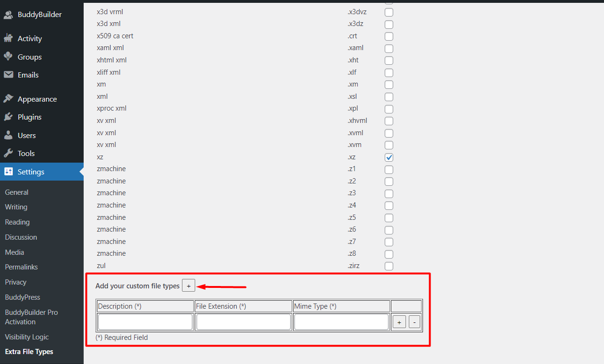Screen dimensions: 604x364
Task: Switch to the Media settings page
Action: point(14,252)
